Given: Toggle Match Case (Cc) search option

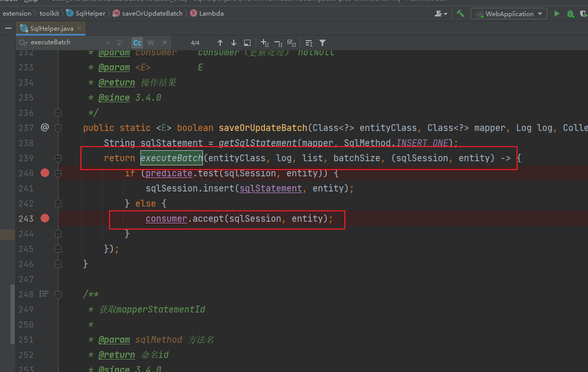Looking at the screenshot, I should coord(137,43).
